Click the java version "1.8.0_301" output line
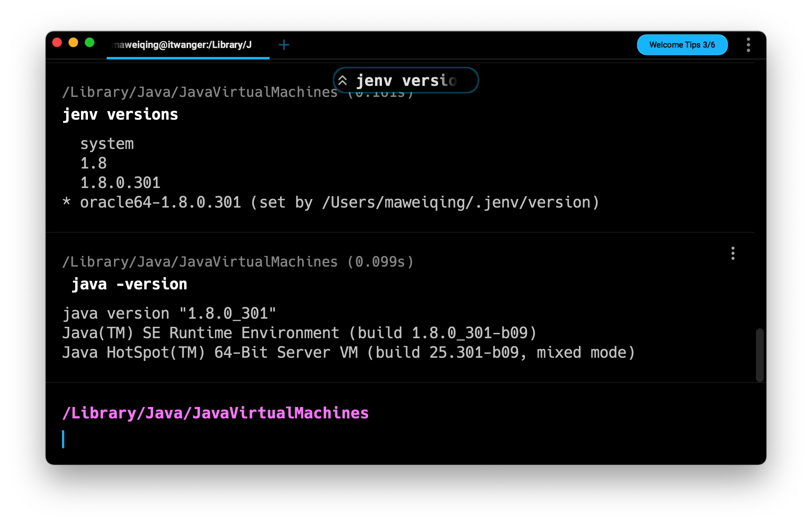This screenshot has width=812, height=525. click(169, 313)
